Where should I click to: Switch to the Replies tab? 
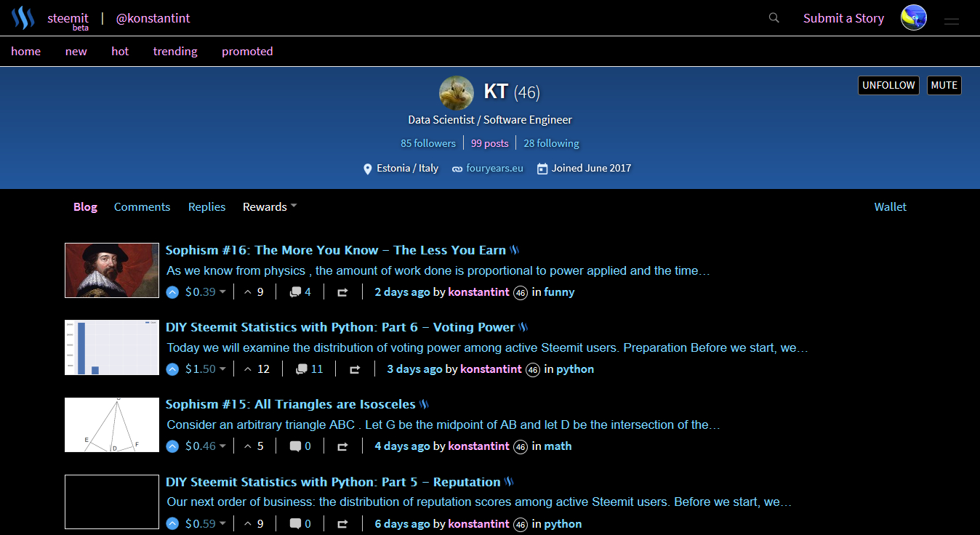coord(206,207)
